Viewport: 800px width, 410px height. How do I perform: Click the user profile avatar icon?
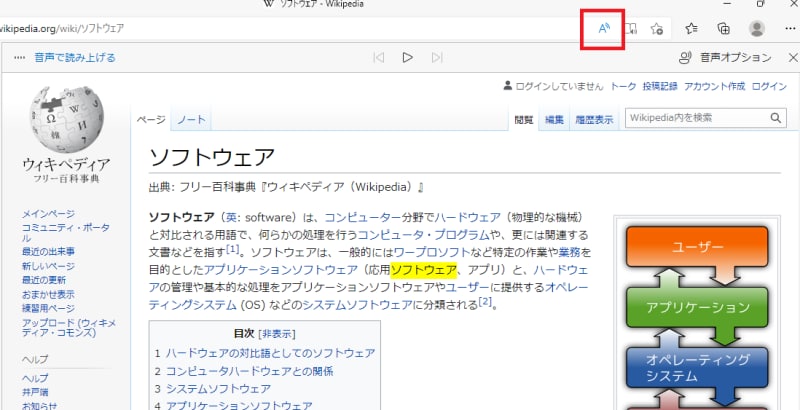(x=757, y=29)
